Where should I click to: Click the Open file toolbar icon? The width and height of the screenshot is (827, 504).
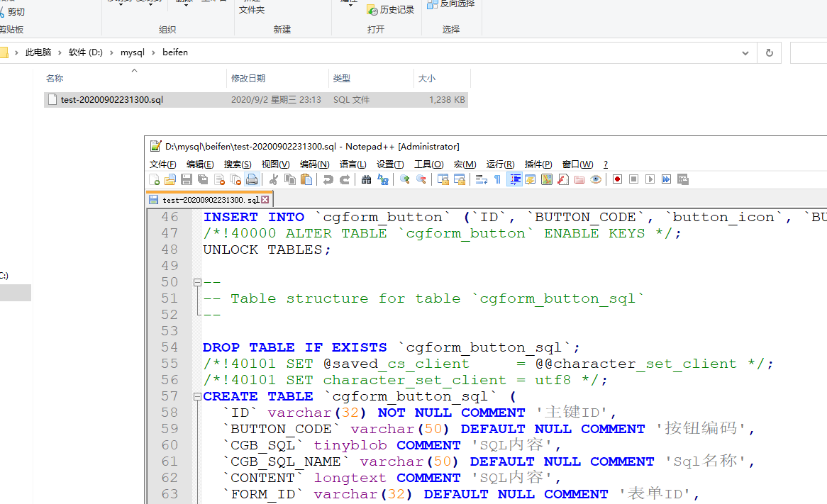(170, 180)
